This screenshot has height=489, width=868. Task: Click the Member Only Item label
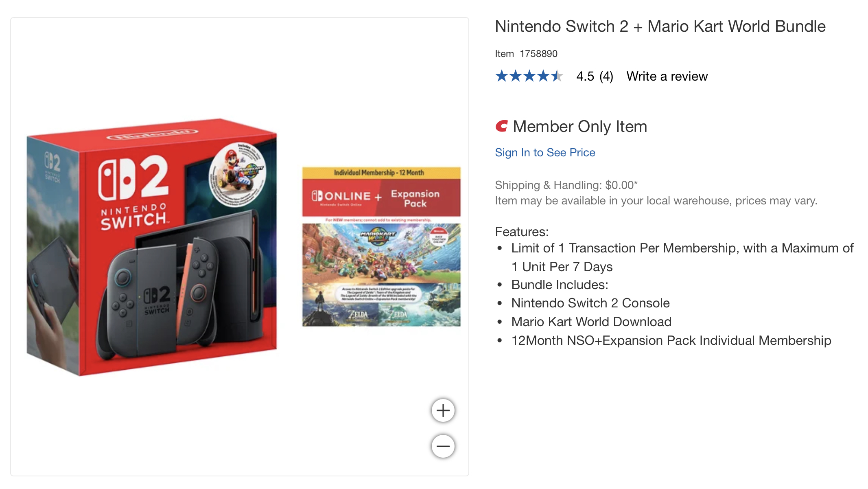click(x=580, y=126)
